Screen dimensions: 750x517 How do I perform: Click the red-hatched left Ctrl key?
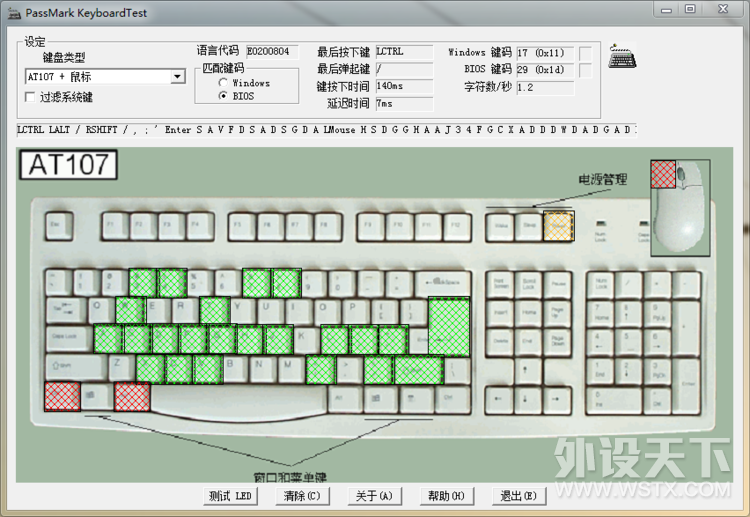point(62,397)
